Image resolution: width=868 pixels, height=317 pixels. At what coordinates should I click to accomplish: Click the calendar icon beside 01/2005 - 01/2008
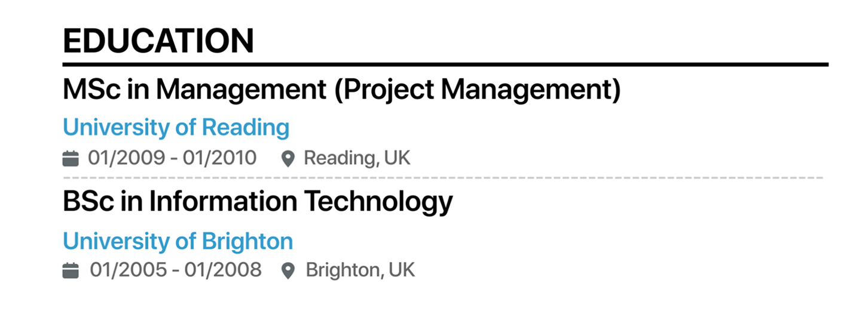pos(71,270)
